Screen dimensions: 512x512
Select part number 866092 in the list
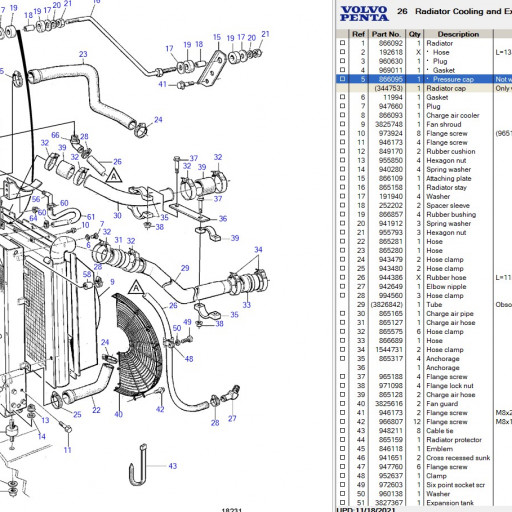(391, 43)
